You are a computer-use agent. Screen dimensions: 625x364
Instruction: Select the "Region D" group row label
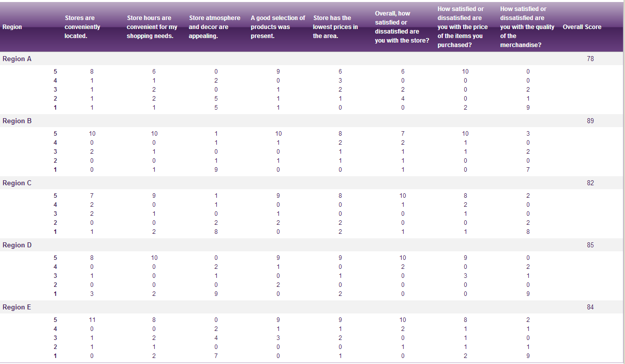pos(17,245)
